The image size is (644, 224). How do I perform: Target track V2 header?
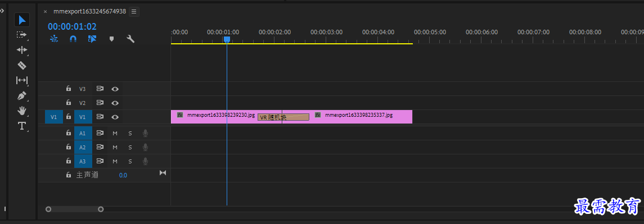(x=83, y=103)
